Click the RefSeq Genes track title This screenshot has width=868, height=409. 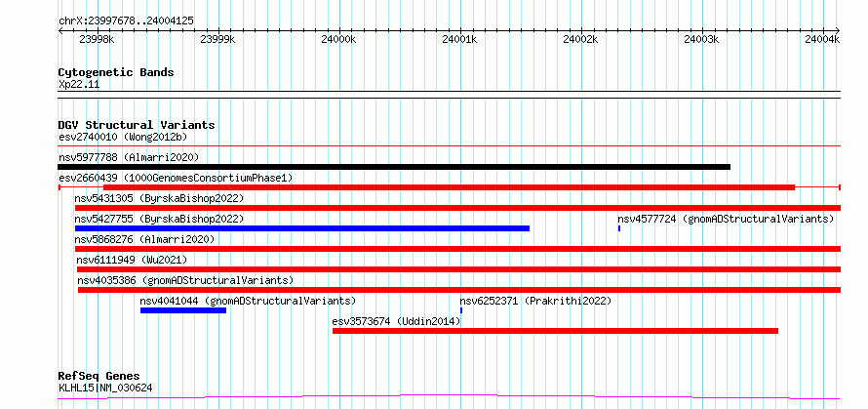pyautogui.click(x=99, y=377)
